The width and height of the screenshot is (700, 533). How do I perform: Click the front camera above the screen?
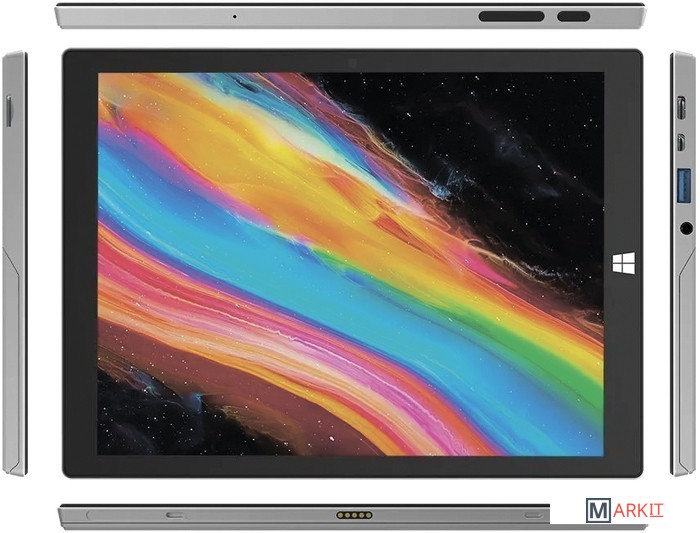tap(351, 61)
